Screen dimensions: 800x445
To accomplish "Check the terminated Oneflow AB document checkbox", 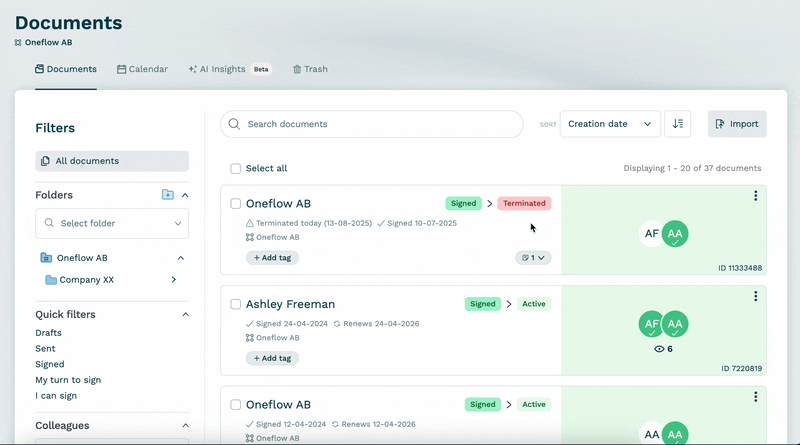I will [x=235, y=204].
